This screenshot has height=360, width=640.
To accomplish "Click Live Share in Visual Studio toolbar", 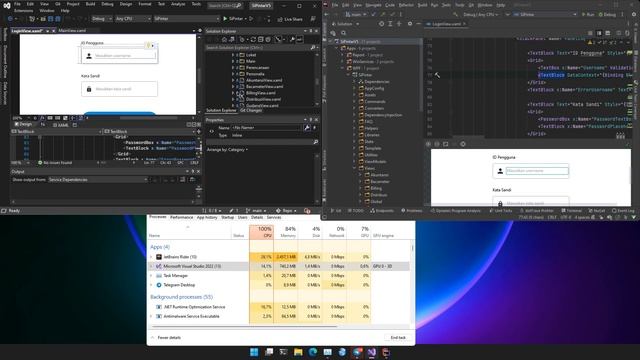I will [x=290, y=19].
